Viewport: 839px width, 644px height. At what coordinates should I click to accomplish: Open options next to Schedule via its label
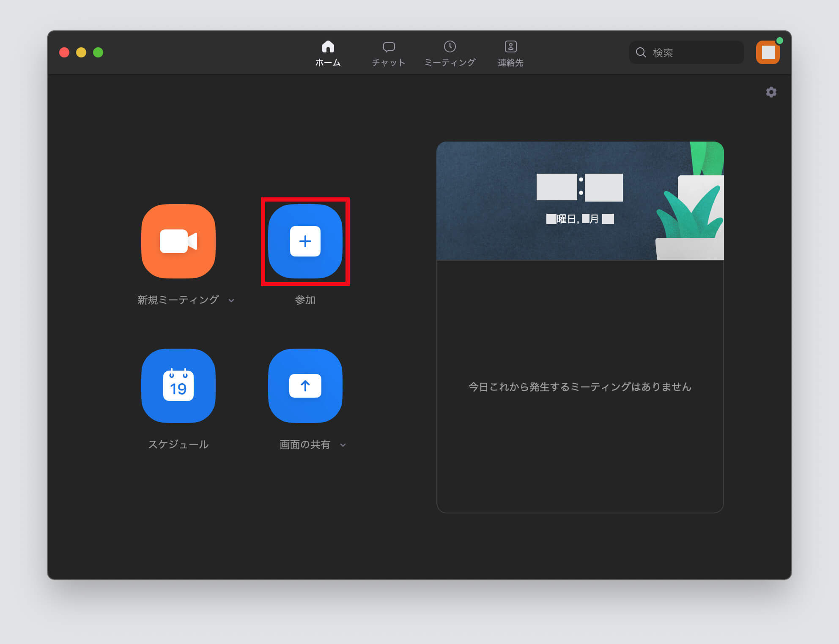179,444
